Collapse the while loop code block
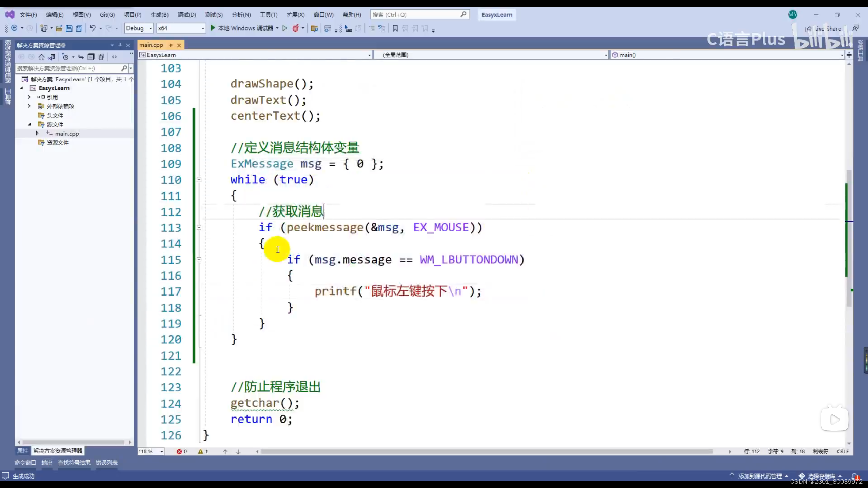 point(199,180)
